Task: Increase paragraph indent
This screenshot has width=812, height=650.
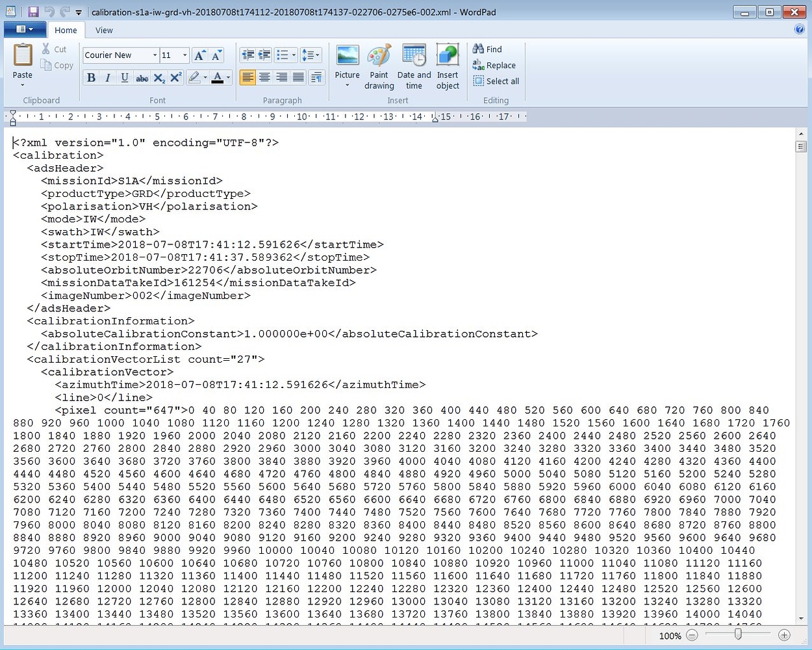Action: tap(264, 55)
